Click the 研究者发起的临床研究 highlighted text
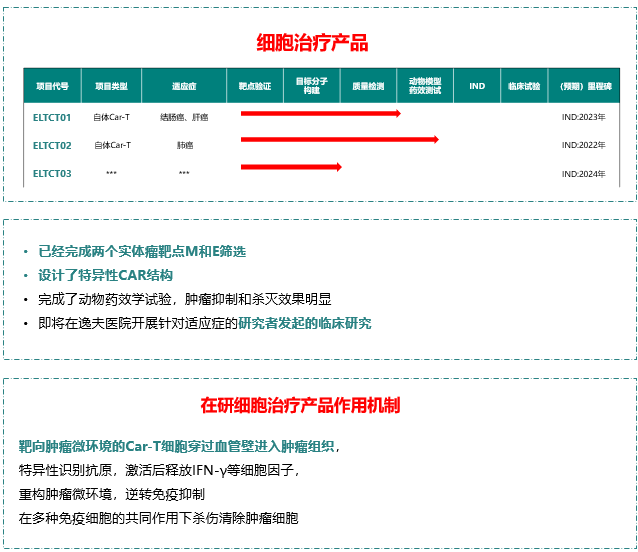The width and height of the screenshot is (638, 552). tap(304, 323)
